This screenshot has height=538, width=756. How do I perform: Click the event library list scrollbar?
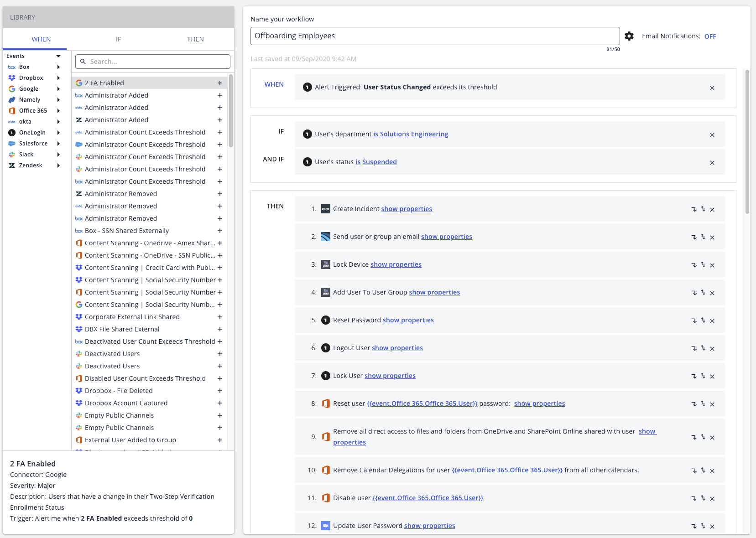pyautogui.click(x=231, y=111)
